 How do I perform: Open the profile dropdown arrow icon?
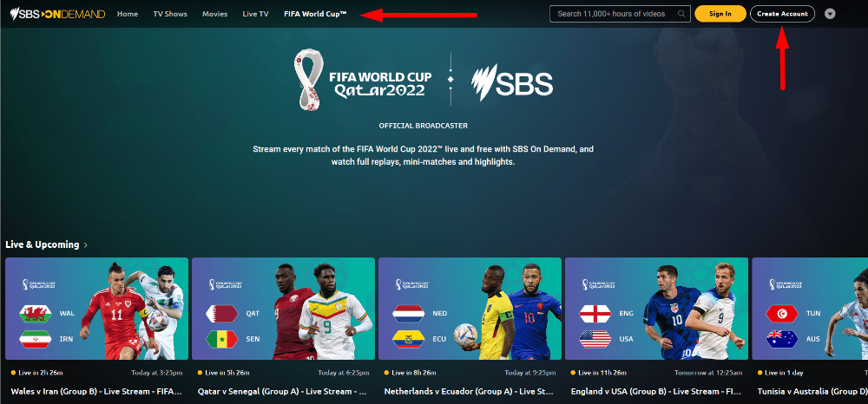tap(830, 14)
